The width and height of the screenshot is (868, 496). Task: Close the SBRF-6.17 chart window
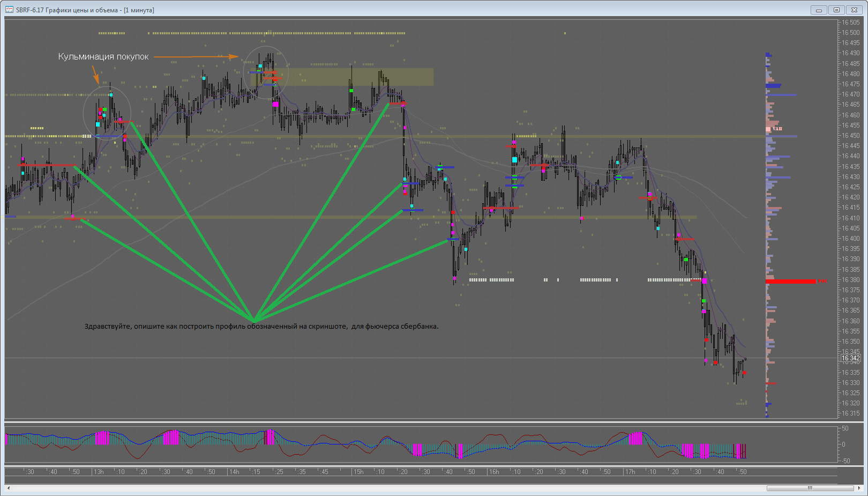854,10
